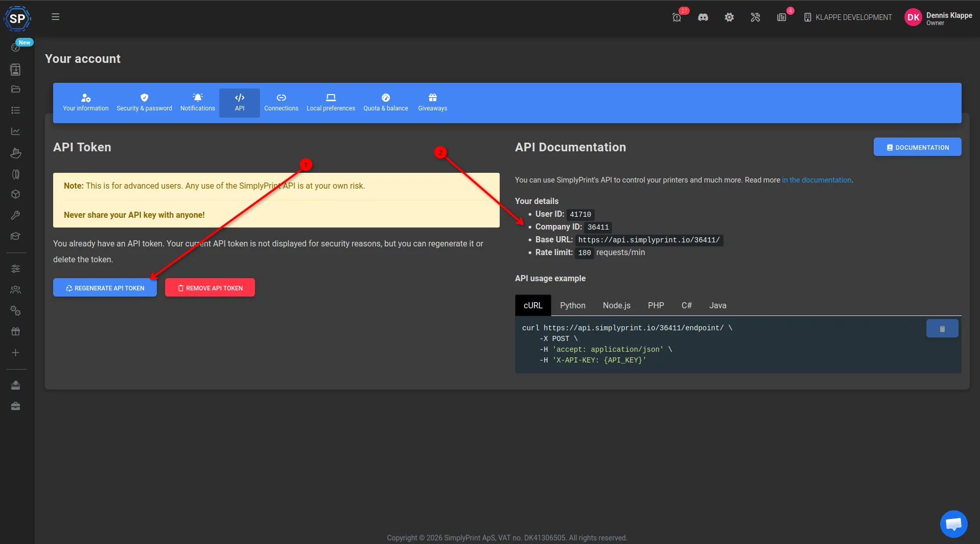Click the crossed tools icon in header
This screenshot has height=544, width=980.
(x=755, y=17)
